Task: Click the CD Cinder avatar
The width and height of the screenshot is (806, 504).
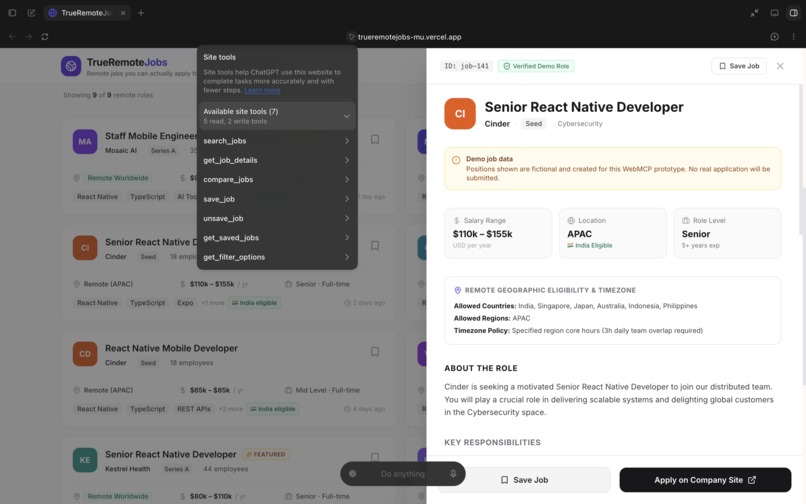Action: pos(85,354)
